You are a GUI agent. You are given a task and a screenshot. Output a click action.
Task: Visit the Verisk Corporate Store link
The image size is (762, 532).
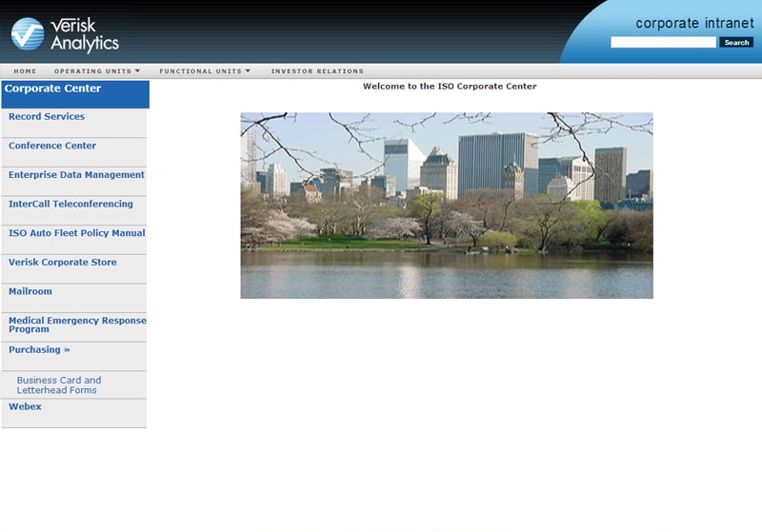coord(63,263)
